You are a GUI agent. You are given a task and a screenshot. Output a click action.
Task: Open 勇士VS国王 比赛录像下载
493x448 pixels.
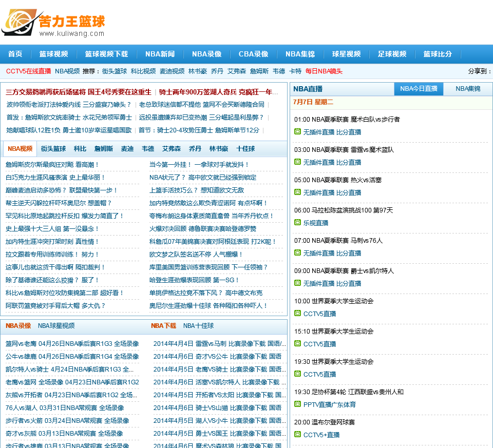[x=219, y=434]
